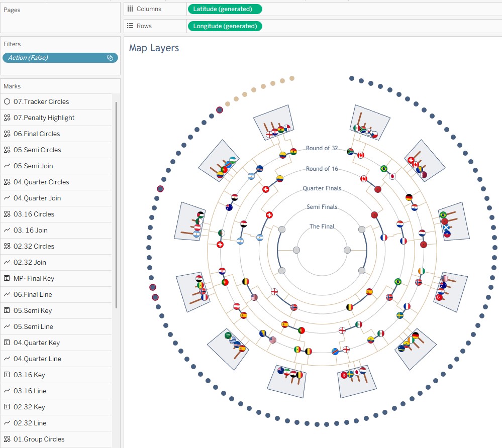Select the Action (False) filter pill
Image resolution: width=502 pixels, height=448 pixels.
[x=60, y=58]
